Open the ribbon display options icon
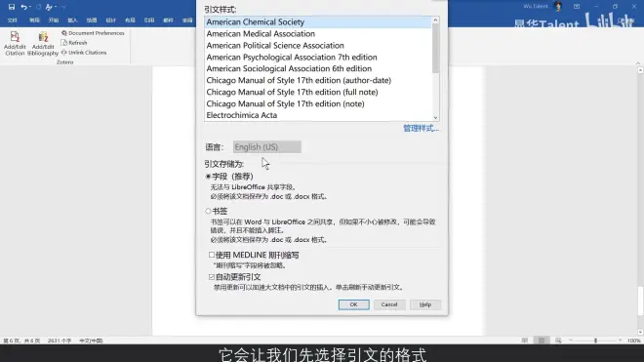Image resolution: width=644 pixels, height=362 pixels. (577, 7)
